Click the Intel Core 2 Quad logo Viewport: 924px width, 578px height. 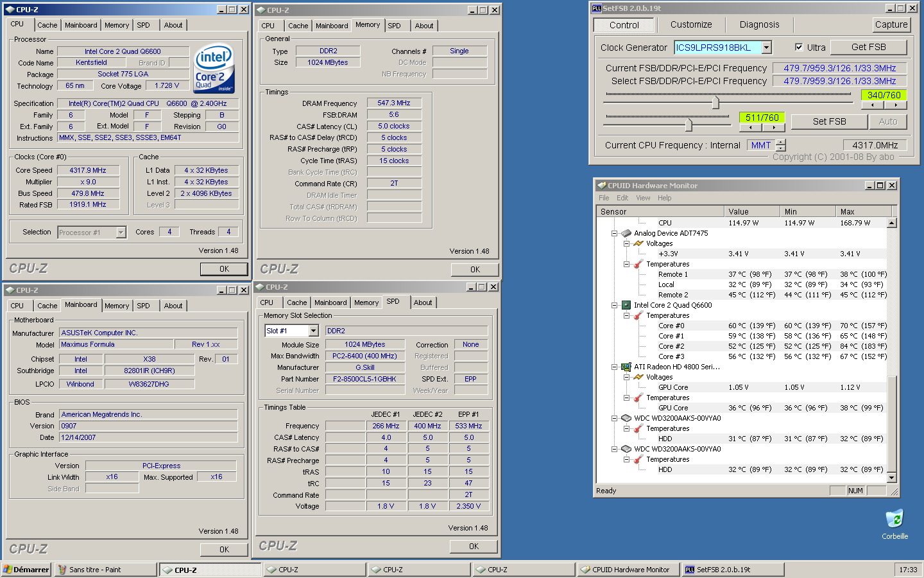214,68
